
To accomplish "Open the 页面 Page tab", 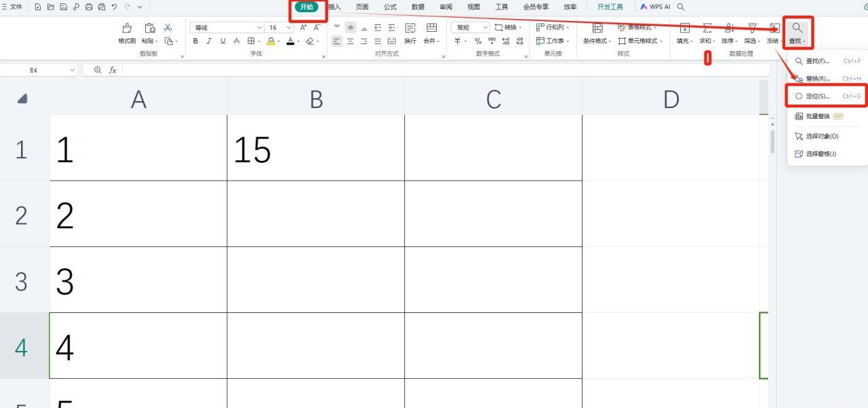I will point(362,7).
